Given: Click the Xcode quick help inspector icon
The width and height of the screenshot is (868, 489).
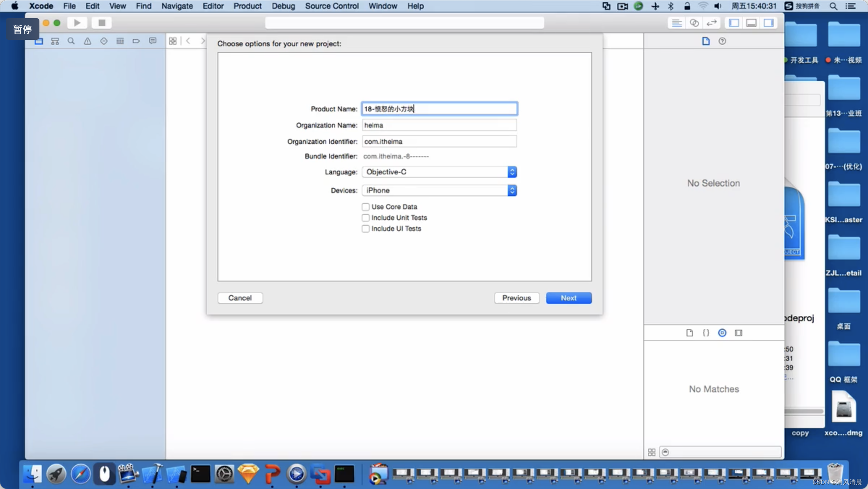Looking at the screenshot, I should point(723,41).
